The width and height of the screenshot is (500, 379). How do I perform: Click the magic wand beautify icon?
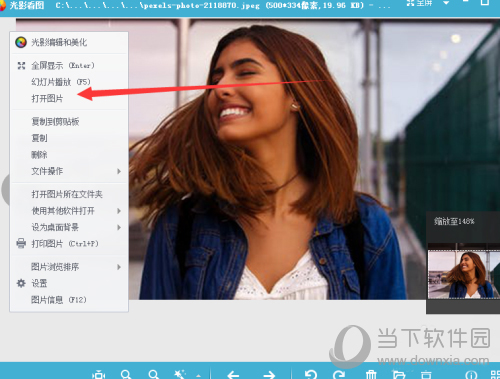click(x=180, y=375)
